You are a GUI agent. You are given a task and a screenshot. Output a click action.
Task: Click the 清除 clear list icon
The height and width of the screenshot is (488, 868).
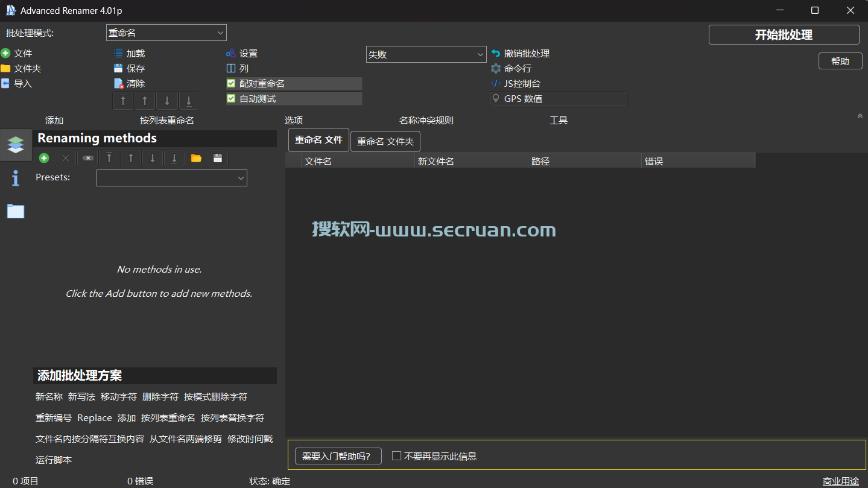coord(118,84)
